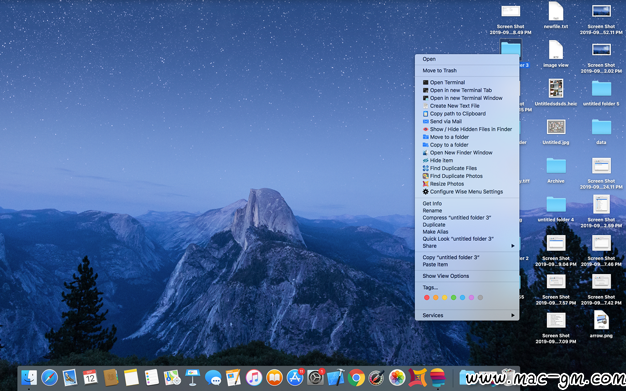Open System Preferences in the dock
This screenshot has height=391, width=626.
point(315,377)
